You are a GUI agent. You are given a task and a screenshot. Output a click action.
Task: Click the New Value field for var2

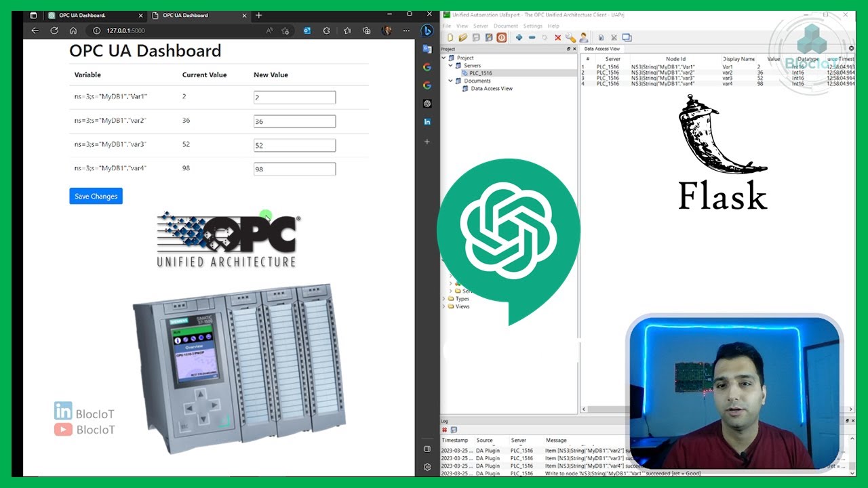(294, 121)
